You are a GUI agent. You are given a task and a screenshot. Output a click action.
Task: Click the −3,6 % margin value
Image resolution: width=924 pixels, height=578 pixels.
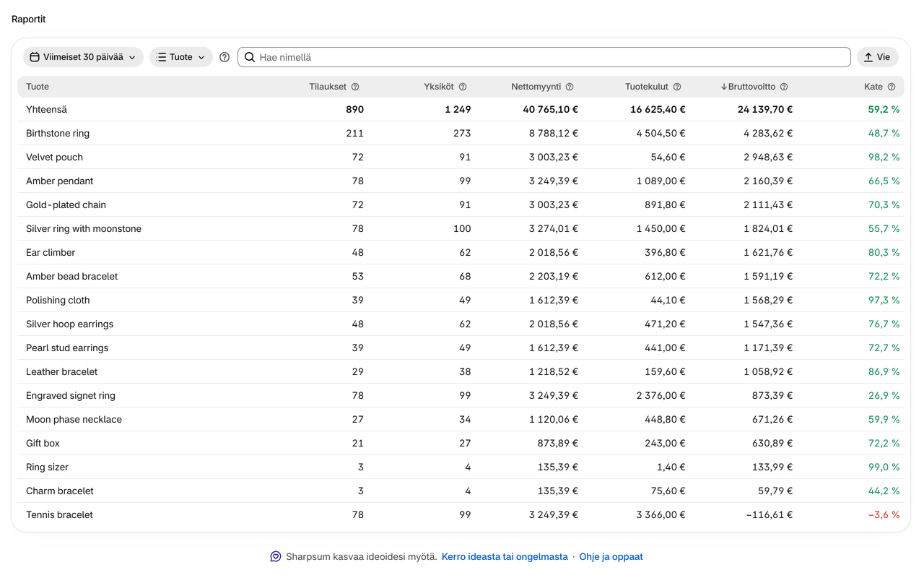pyautogui.click(x=884, y=514)
